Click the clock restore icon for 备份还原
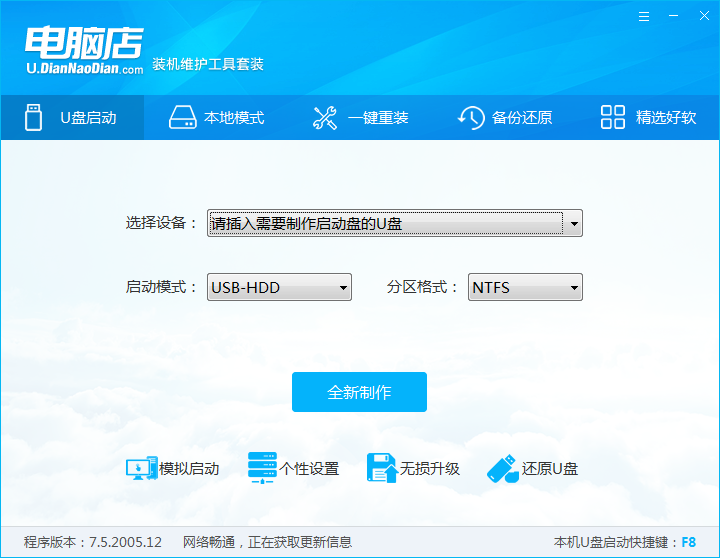The height and width of the screenshot is (558, 720). [x=471, y=118]
